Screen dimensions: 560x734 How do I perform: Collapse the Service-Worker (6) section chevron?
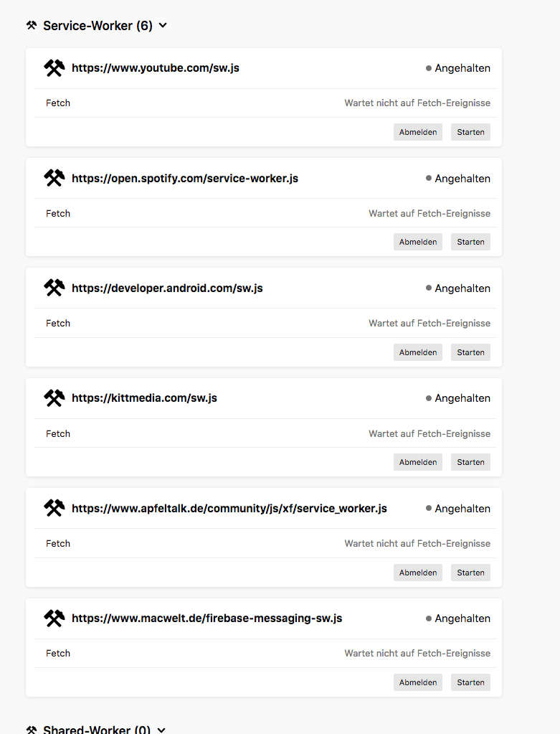pyautogui.click(x=163, y=26)
